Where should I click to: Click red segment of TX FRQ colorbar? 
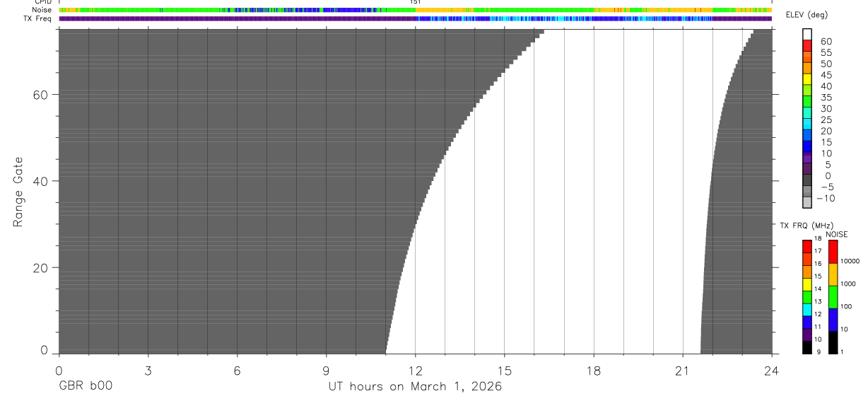pos(807,245)
